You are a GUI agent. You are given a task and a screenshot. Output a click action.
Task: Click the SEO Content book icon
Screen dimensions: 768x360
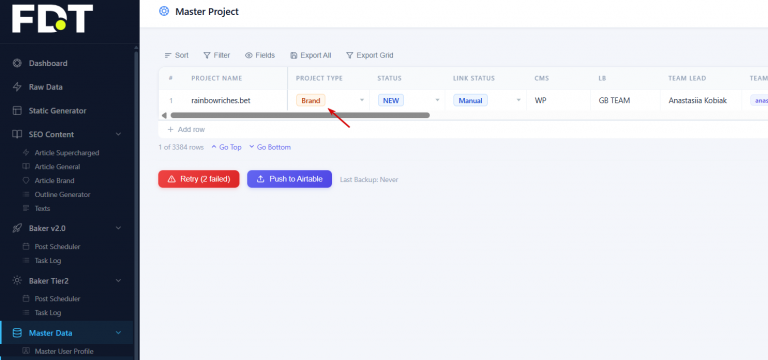point(17,134)
